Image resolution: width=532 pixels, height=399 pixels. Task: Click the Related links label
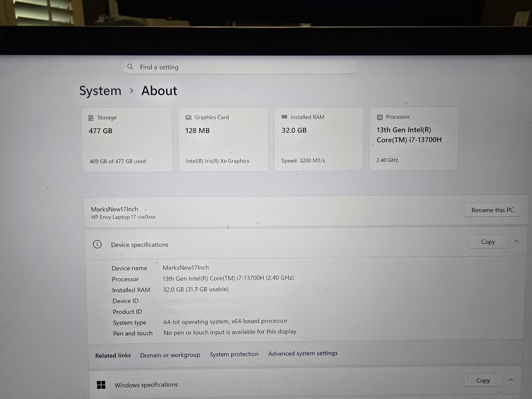[113, 356]
